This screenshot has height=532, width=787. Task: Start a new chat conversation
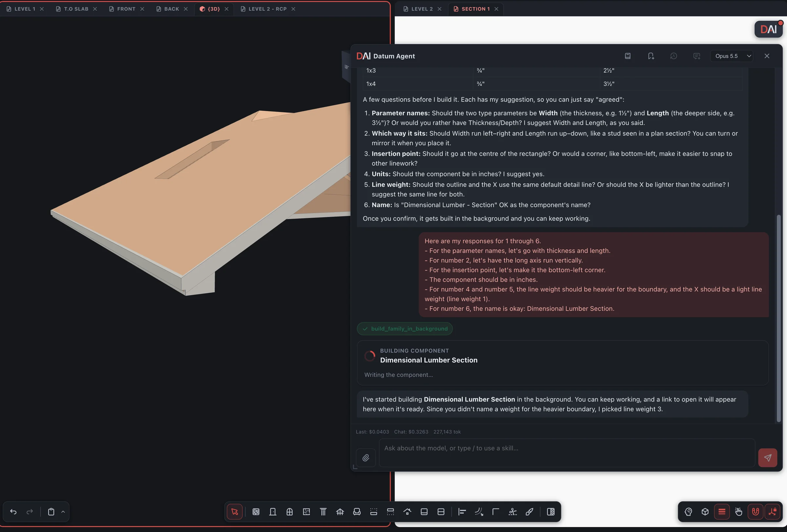point(696,56)
